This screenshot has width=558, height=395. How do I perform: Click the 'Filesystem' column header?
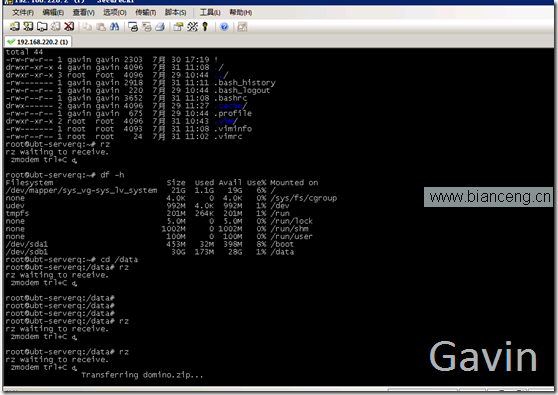[x=29, y=183]
